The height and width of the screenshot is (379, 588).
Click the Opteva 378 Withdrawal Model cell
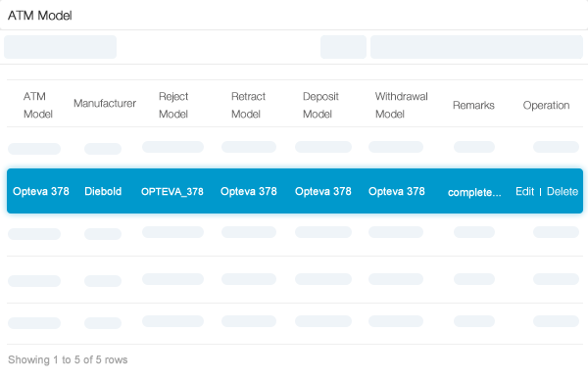click(397, 192)
